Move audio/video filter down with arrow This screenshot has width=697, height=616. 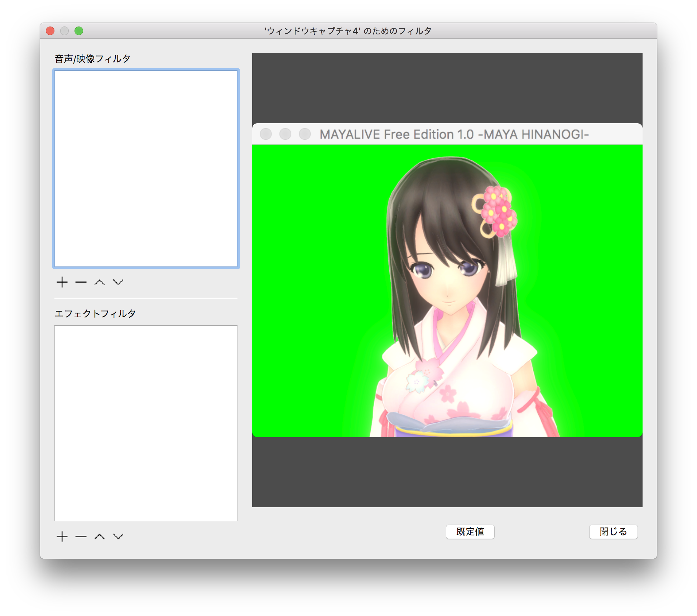click(x=118, y=282)
